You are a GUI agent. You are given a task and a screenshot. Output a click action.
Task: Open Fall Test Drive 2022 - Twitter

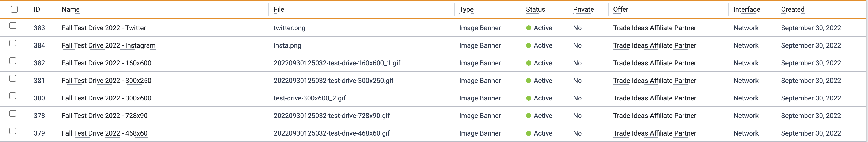(104, 28)
